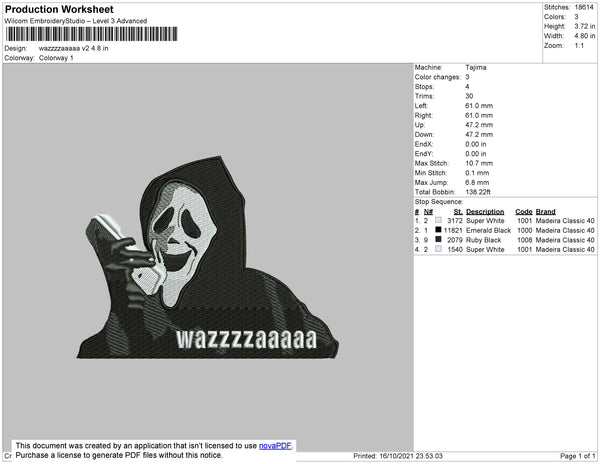Select the stitch count '11821' in stop sequence
600x464 pixels.
coord(453,230)
